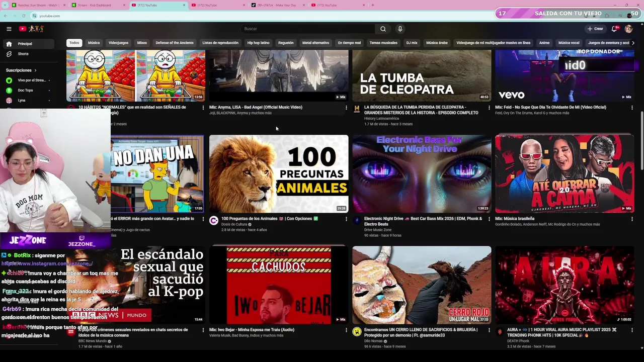
Task: Select the Reguetón chip
Action: coord(286,43)
